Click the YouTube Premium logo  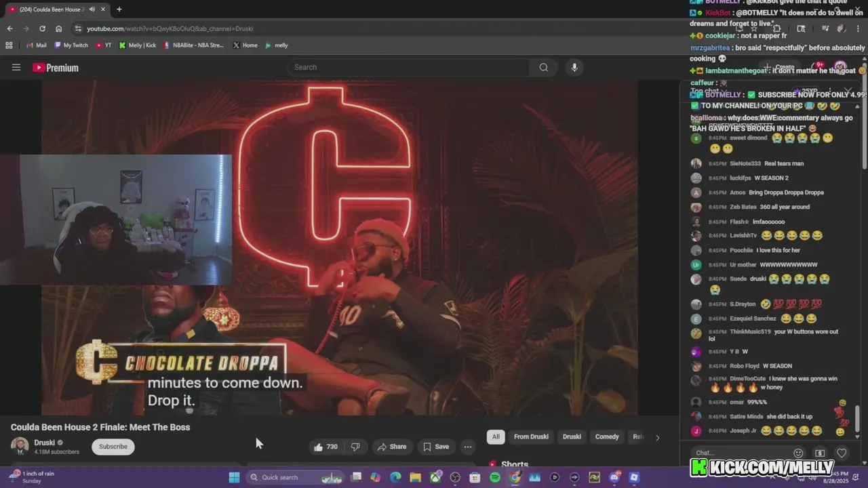coord(56,68)
